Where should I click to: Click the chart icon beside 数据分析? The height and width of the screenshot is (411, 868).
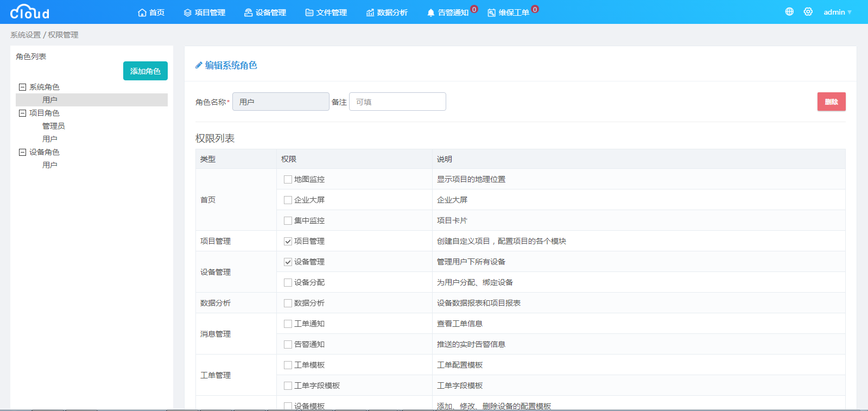(x=370, y=12)
